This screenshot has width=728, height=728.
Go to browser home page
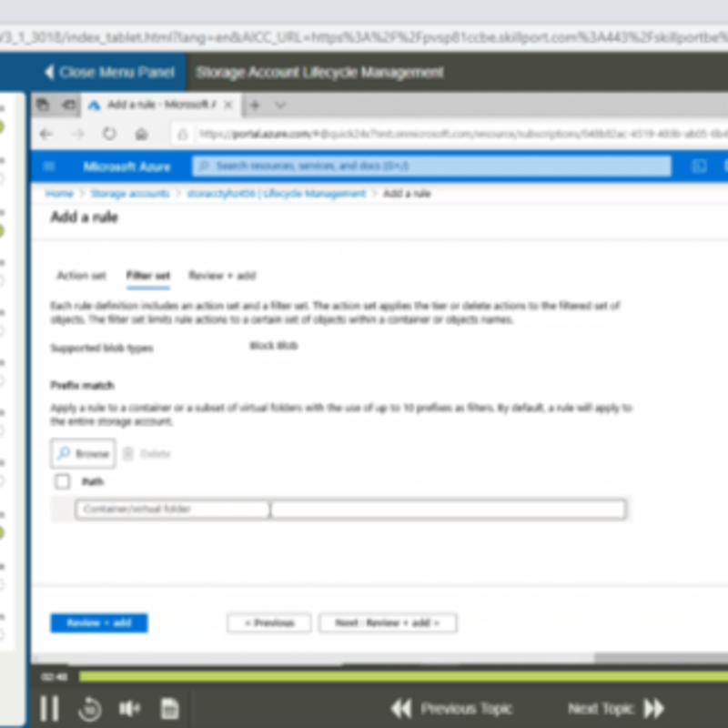(x=141, y=134)
